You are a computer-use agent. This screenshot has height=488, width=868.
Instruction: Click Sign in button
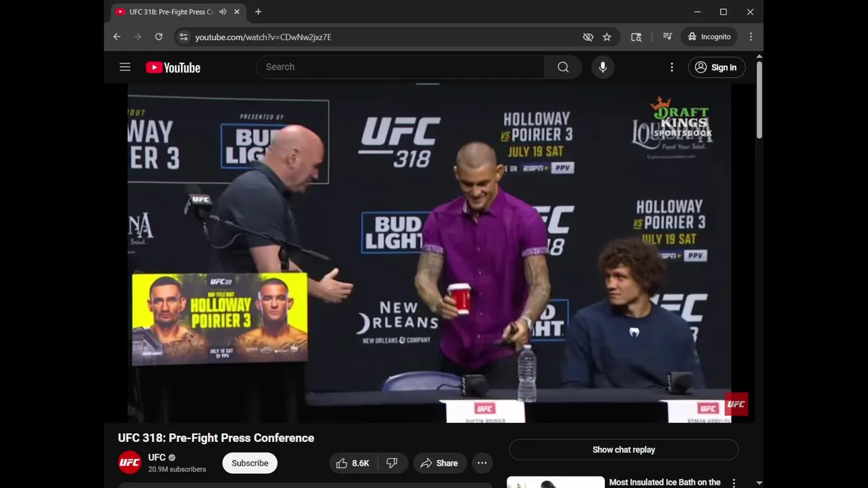click(717, 67)
